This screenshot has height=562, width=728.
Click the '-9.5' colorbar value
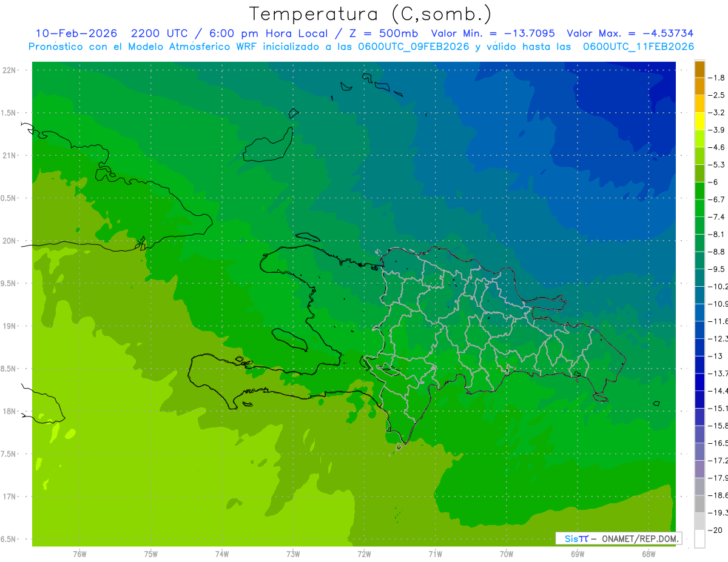tap(716, 269)
